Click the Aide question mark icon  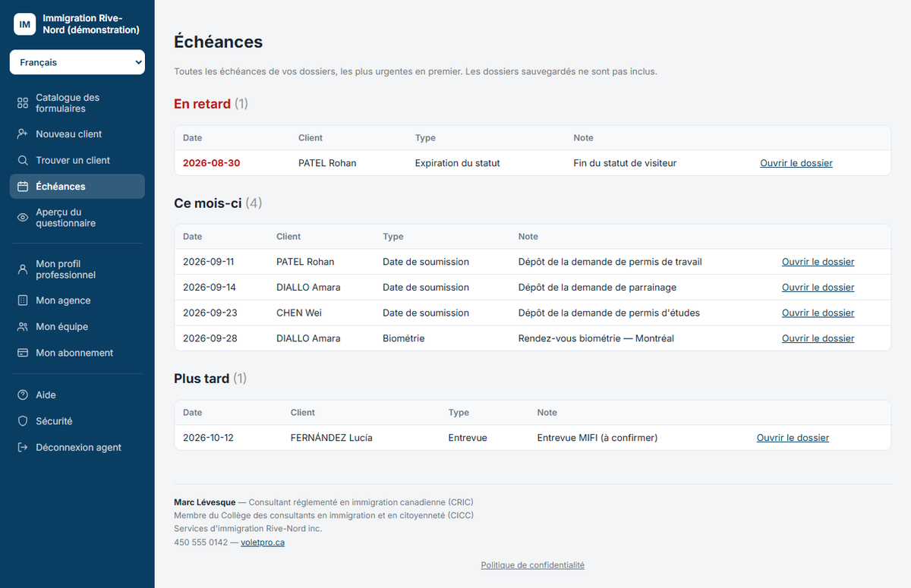point(23,395)
